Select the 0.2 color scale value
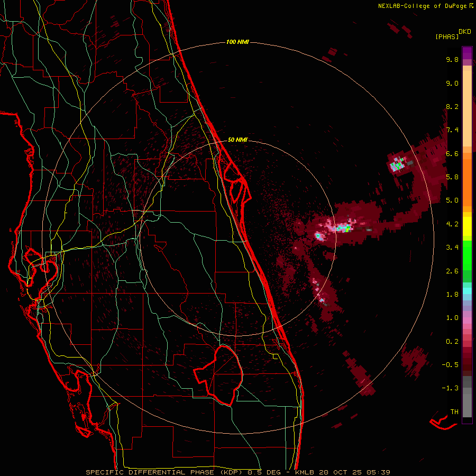Screen dimensions: 476x476 tap(452, 342)
